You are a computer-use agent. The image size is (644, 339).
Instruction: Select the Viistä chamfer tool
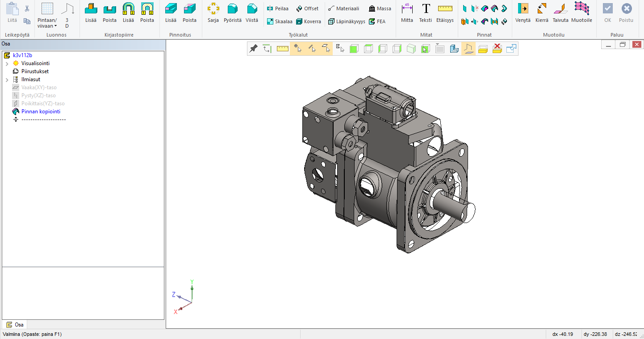tap(252, 12)
